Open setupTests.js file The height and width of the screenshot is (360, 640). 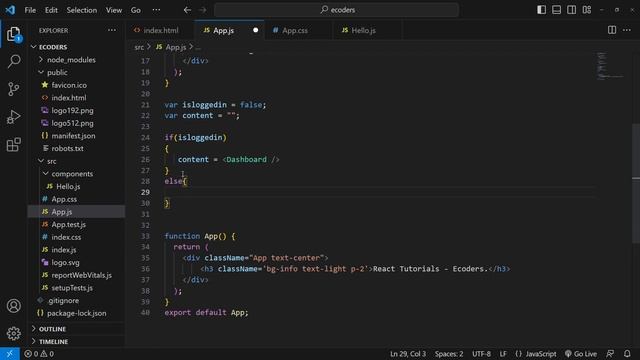(x=72, y=288)
